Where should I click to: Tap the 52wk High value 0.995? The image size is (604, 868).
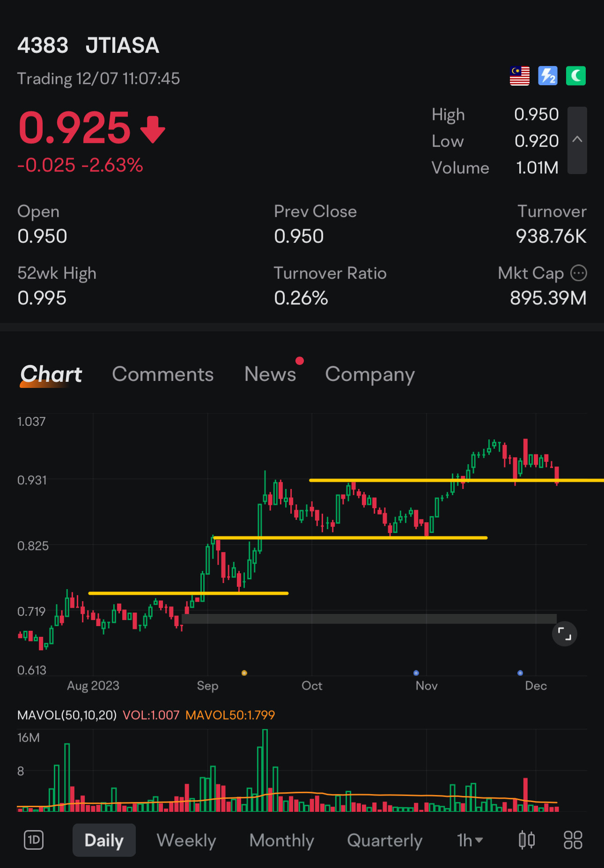[42, 298]
